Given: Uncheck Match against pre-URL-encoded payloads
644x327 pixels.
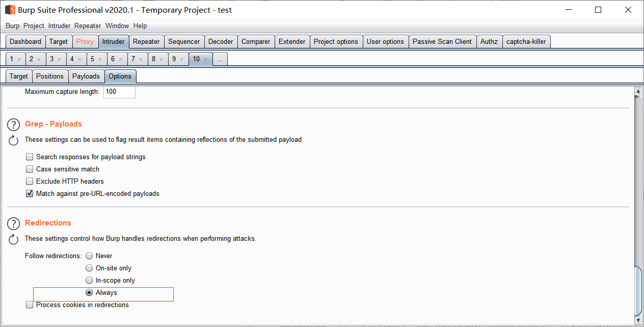Looking at the screenshot, I should (x=30, y=194).
